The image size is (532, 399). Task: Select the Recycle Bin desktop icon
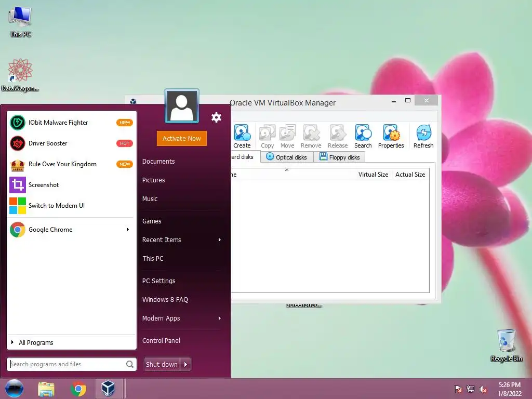(x=506, y=345)
